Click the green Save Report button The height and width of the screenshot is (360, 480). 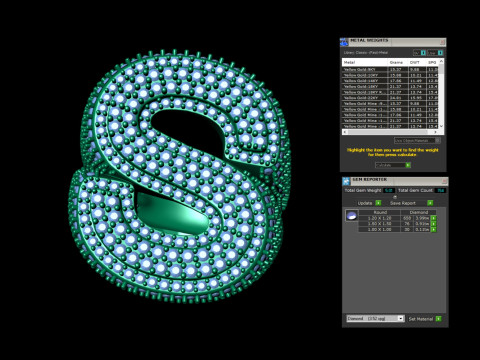[430, 203]
